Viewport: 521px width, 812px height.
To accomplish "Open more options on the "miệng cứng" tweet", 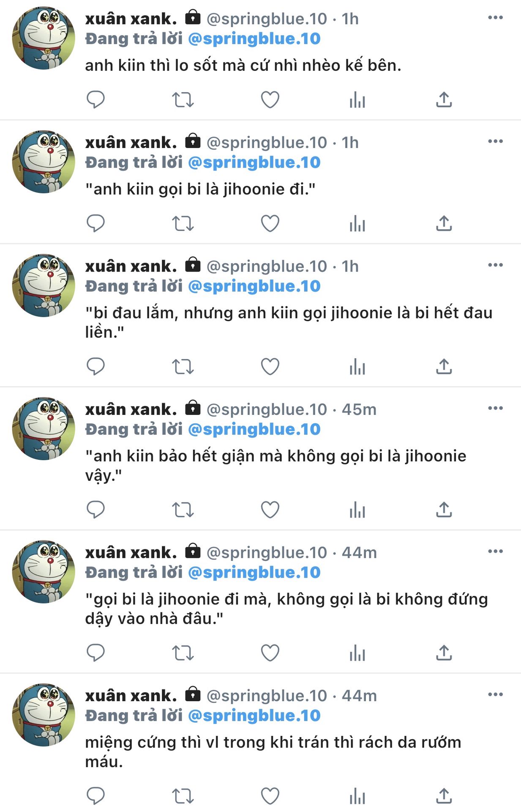I will click(x=495, y=694).
